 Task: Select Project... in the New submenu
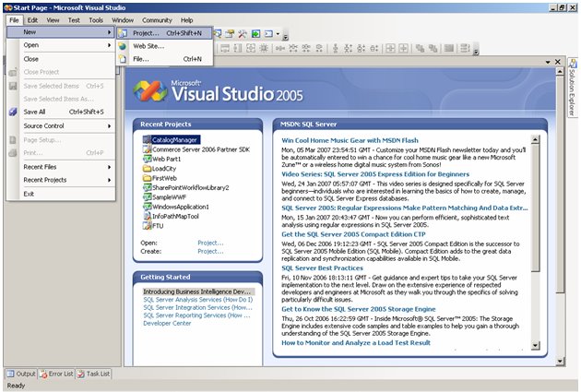(165, 33)
